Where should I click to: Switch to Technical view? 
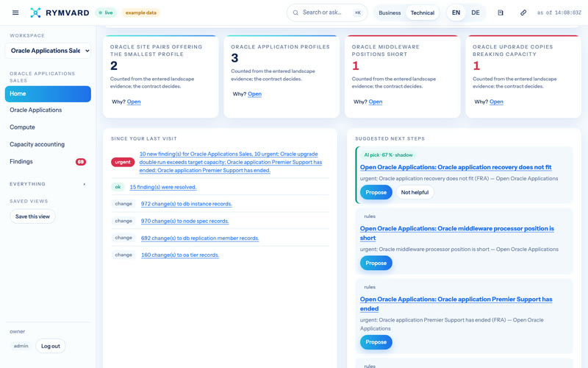422,13
